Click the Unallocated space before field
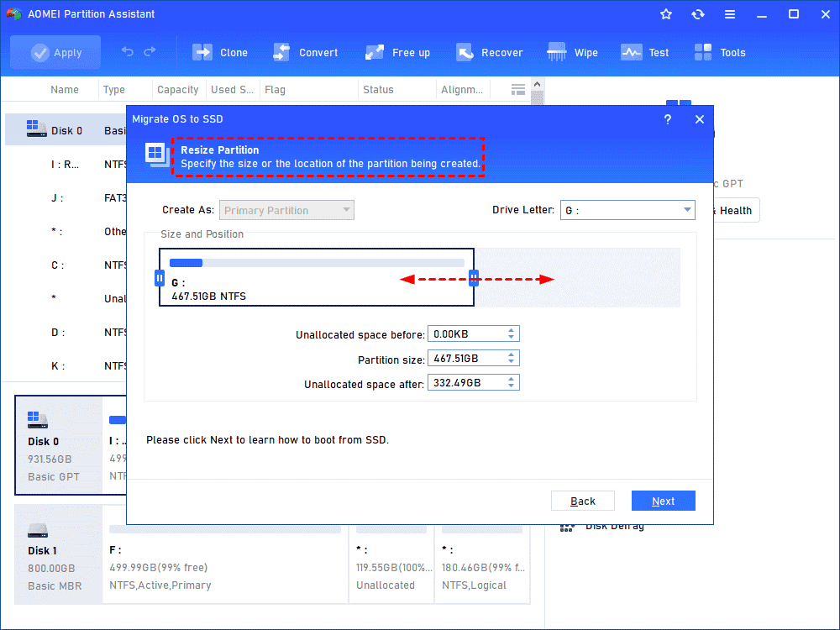 coord(474,333)
